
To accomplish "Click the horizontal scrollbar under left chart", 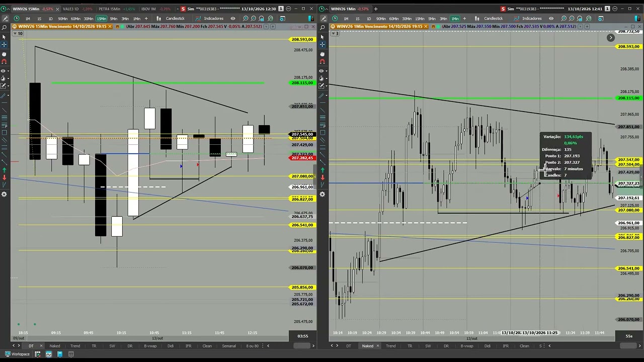I will click(x=302, y=346).
